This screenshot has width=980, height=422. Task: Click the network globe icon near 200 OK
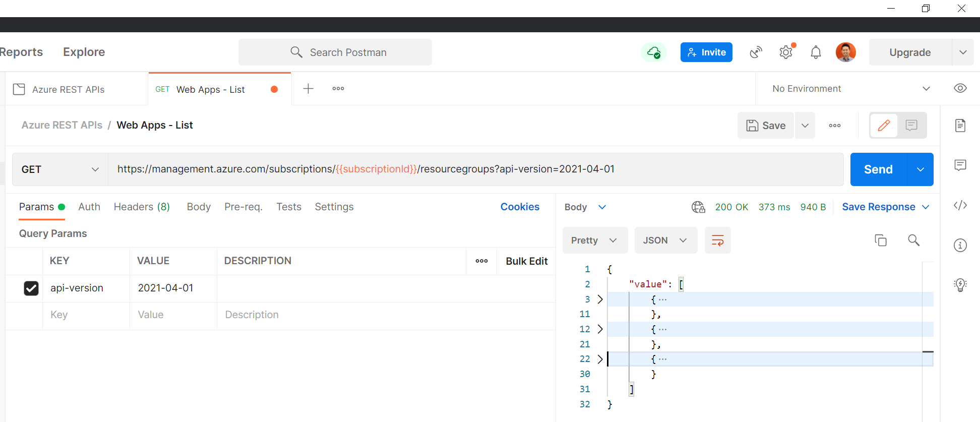click(x=698, y=207)
